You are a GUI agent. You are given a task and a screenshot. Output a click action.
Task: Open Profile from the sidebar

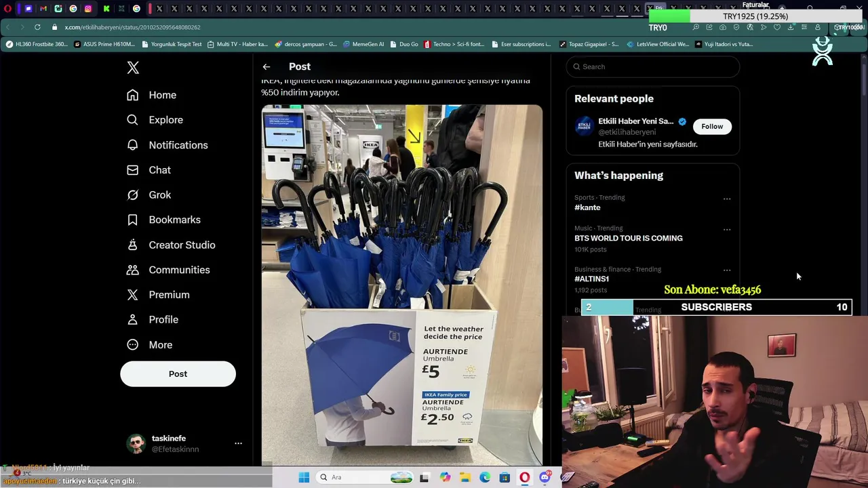click(x=153, y=320)
